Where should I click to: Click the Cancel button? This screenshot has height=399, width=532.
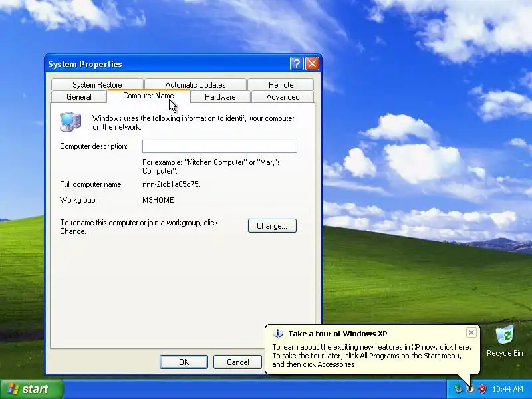237,362
